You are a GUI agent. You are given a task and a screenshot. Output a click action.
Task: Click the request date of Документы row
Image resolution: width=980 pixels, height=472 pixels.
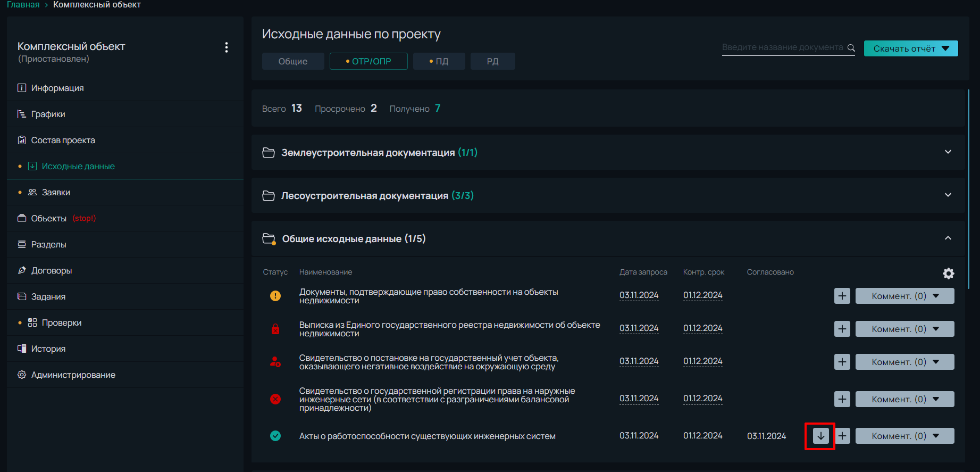pyautogui.click(x=639, y=295)
